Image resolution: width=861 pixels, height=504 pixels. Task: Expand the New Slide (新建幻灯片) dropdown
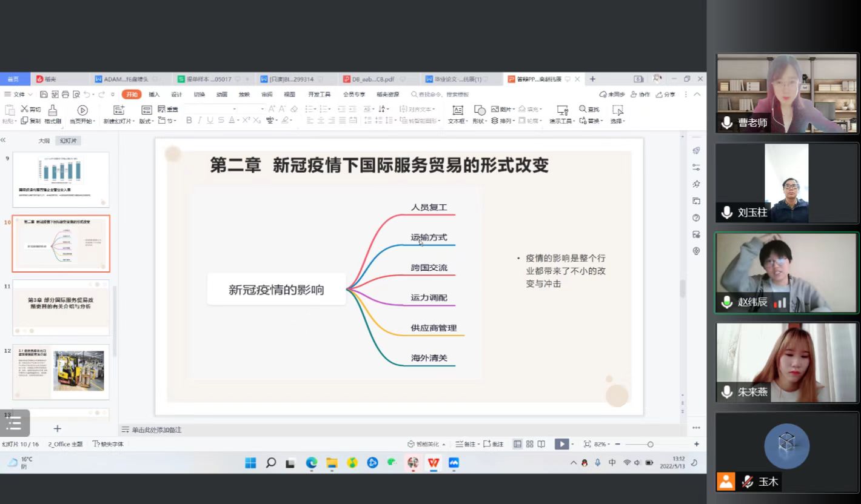(x=118, y=121)
